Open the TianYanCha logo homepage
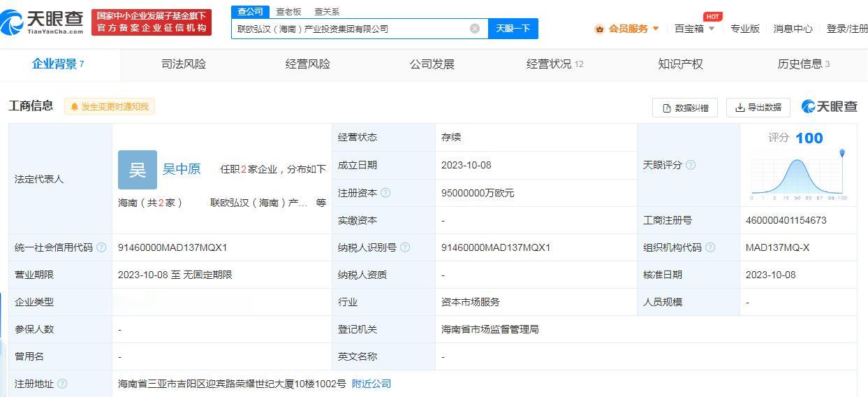 [x=43, y=22]
